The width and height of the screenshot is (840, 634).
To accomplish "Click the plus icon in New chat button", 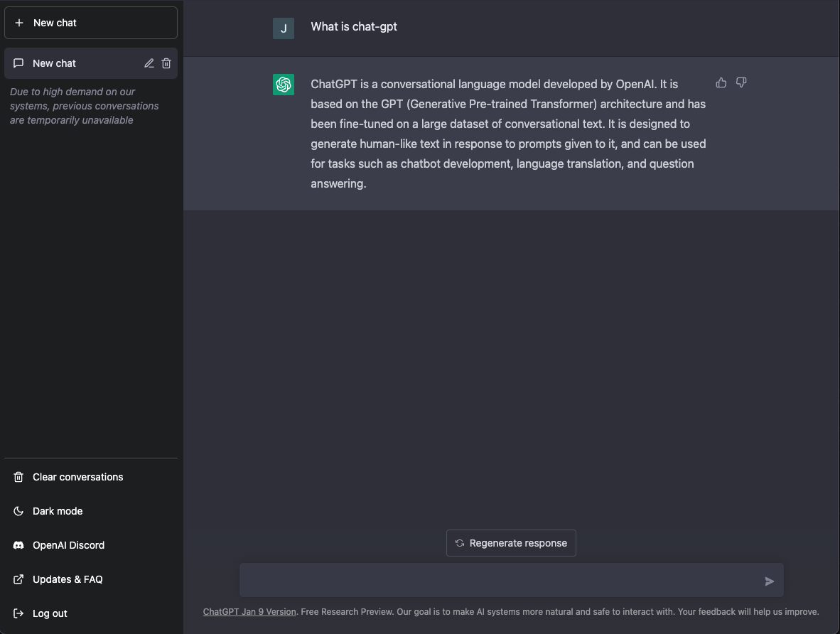I will pyautogui.click(x=19, y=23).
